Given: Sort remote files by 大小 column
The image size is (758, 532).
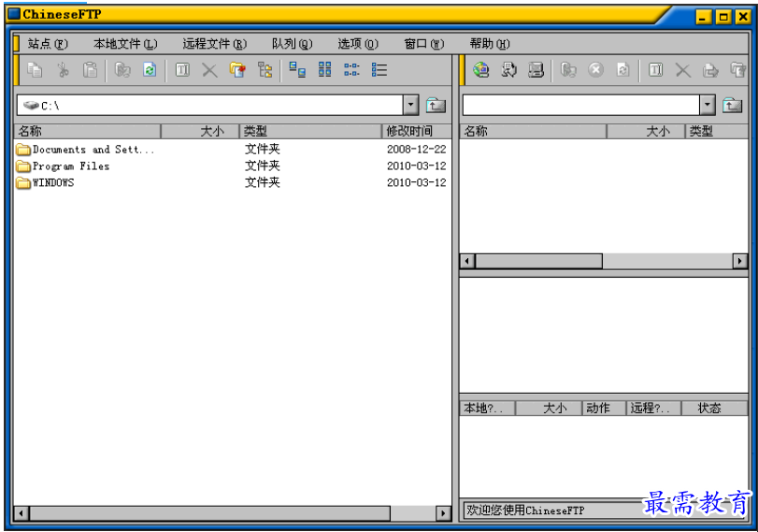Looking at the screenshot, I should pos(646,131).
